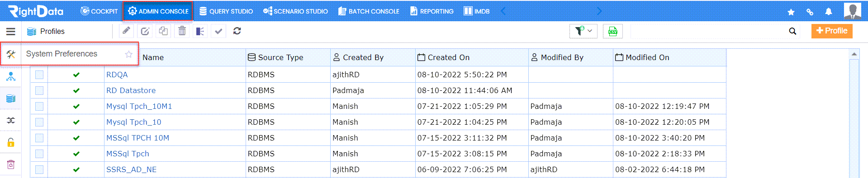The image size is (868, 178).
Task: Open the REPORTING tab
Action: (432, 11)
